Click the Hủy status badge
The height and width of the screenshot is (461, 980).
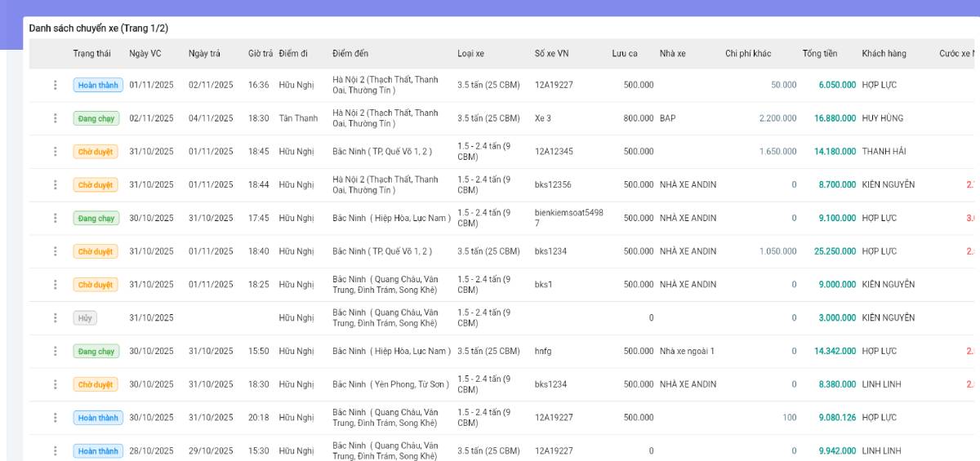pyautogui.click(x=85, y=318)
